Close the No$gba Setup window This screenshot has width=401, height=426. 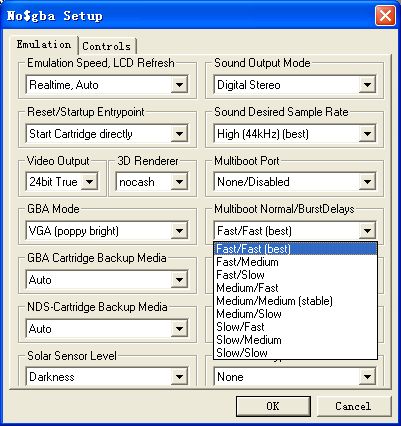385,16
